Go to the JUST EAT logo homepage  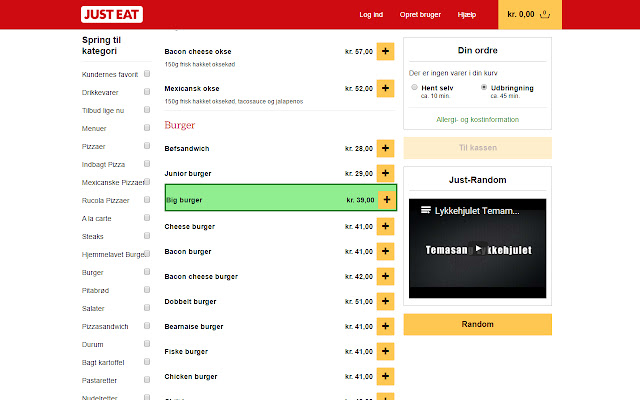point(112,15)
